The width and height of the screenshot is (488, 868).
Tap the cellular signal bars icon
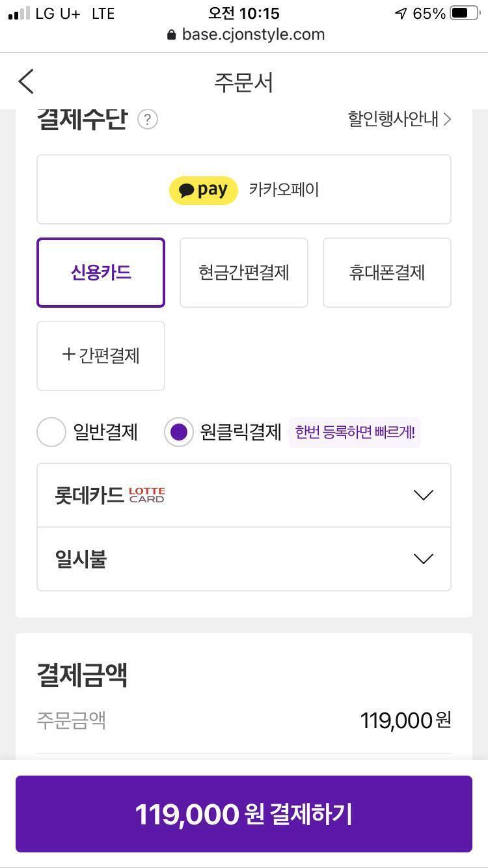point(19,13)
